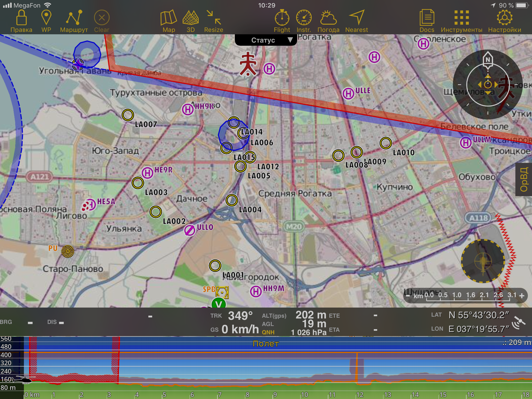Zoom out with the scale minus
Viewport: 532px width, 399px height.
(408, 296)
